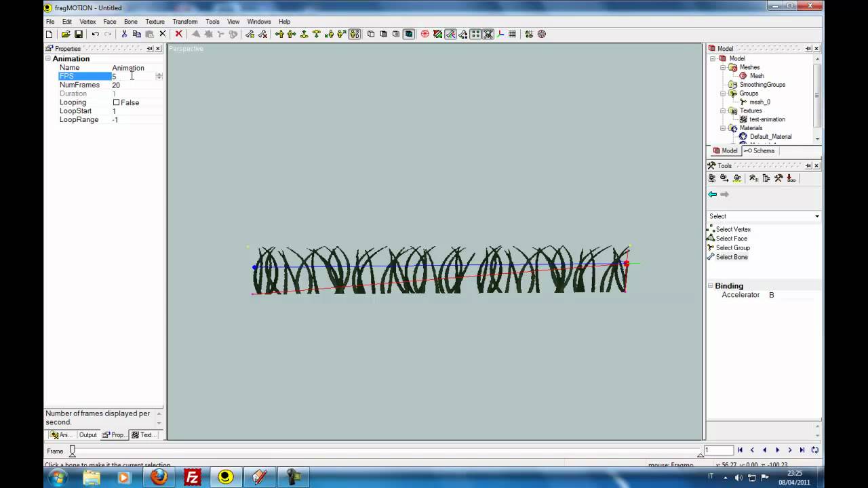
Task: Click the red X delete icon
Action: click(179, 34)
